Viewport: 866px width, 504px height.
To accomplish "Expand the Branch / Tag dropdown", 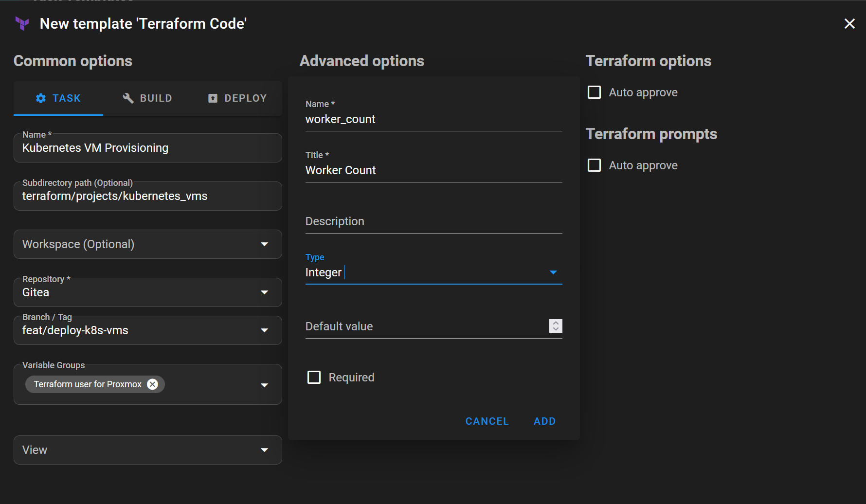I will click(x=148, y=330).
